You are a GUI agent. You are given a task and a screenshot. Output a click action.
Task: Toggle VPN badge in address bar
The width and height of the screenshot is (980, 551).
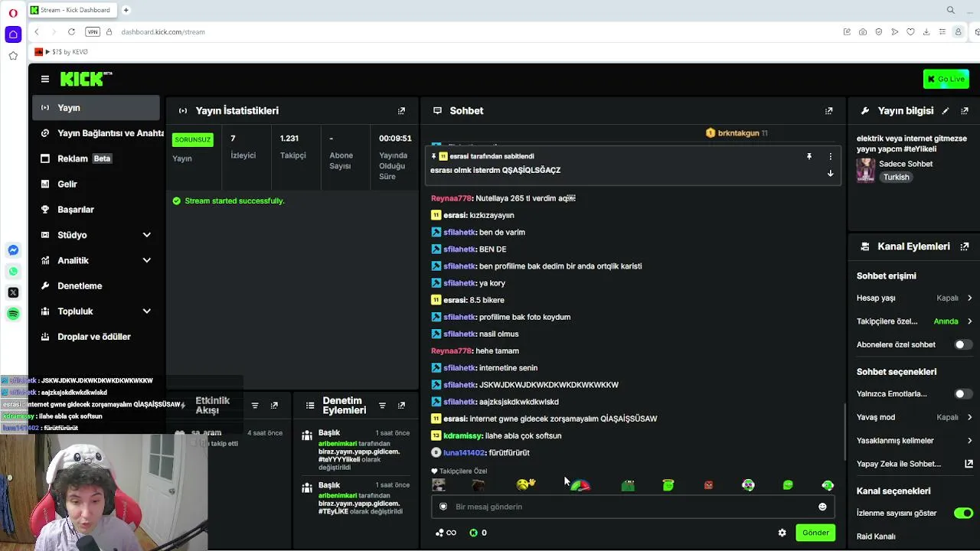[93, 31]
